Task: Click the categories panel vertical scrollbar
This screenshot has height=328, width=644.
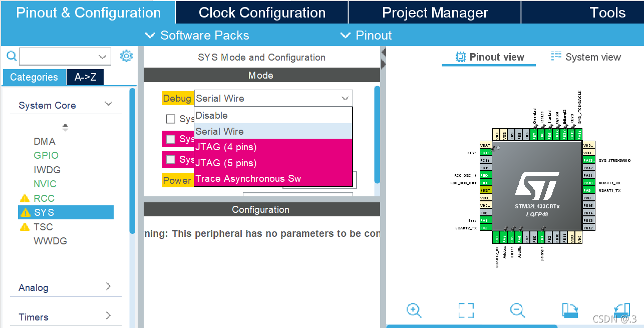Action: [x=132, y=160]
